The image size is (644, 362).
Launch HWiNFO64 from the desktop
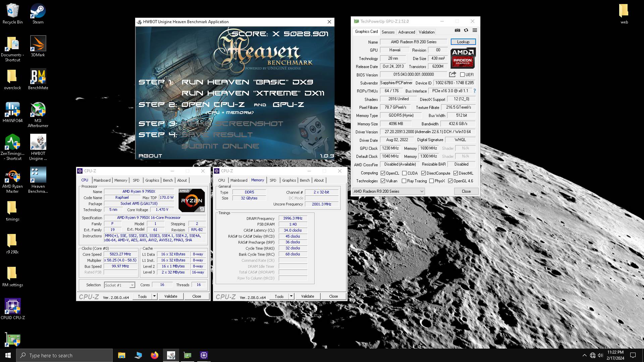click(12, 112)
